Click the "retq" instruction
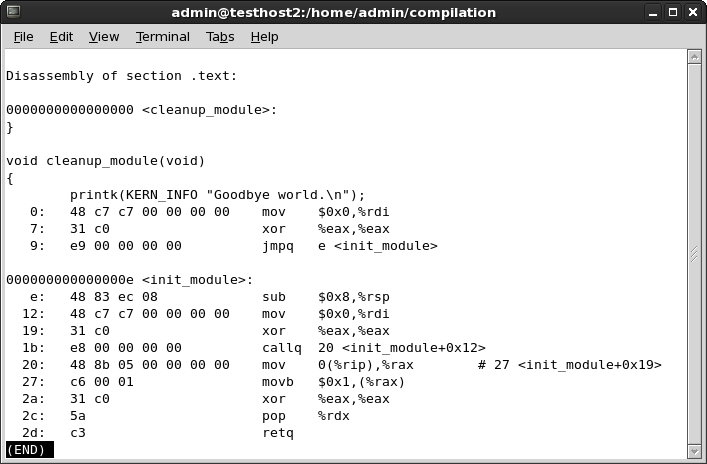 click(278, 433)
